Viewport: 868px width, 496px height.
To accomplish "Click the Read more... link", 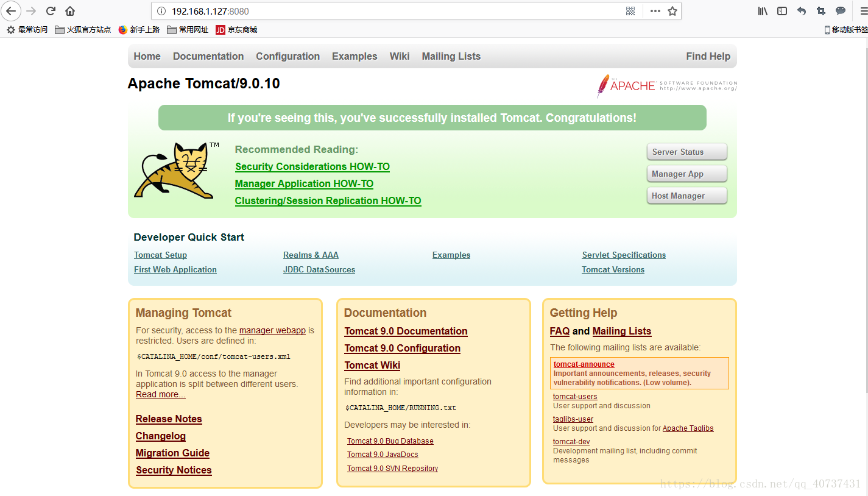I will coord(161,394).
